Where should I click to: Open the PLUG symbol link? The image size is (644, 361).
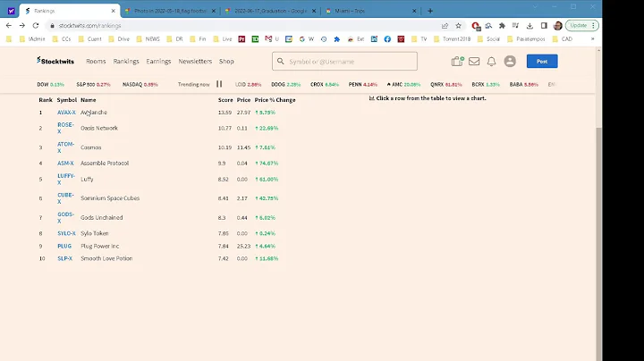click(x=64, y=246)
